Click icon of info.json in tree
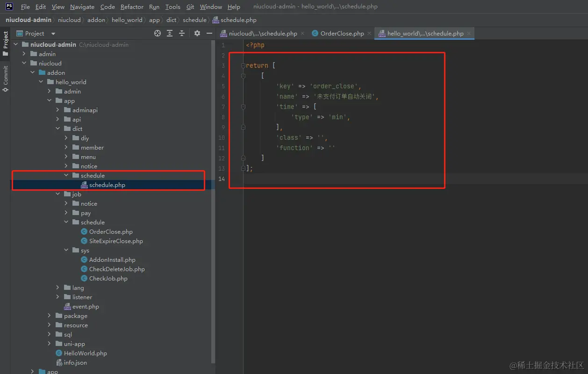Viewport: 588px width, 374px height. (x=59, y=362)
